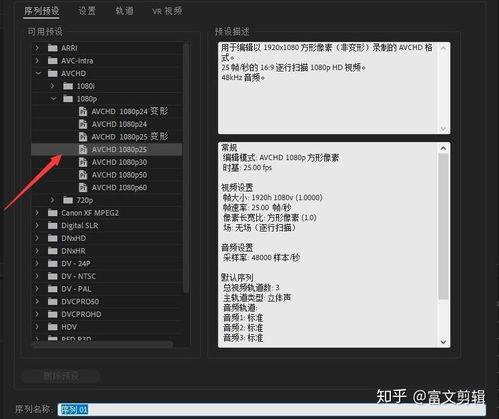
Task: Click the preset details vertical scrollbar
Action: coord(443,227)
